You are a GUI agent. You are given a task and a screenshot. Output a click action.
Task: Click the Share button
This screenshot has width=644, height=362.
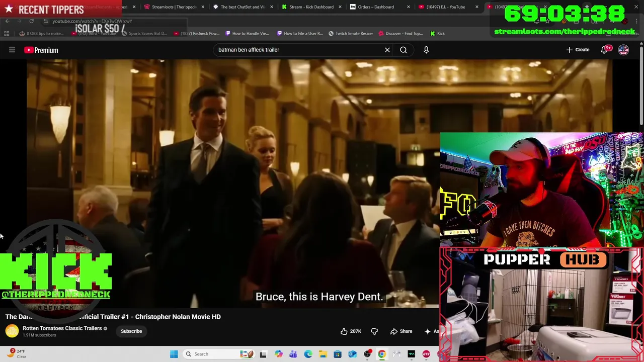[401, 331]
